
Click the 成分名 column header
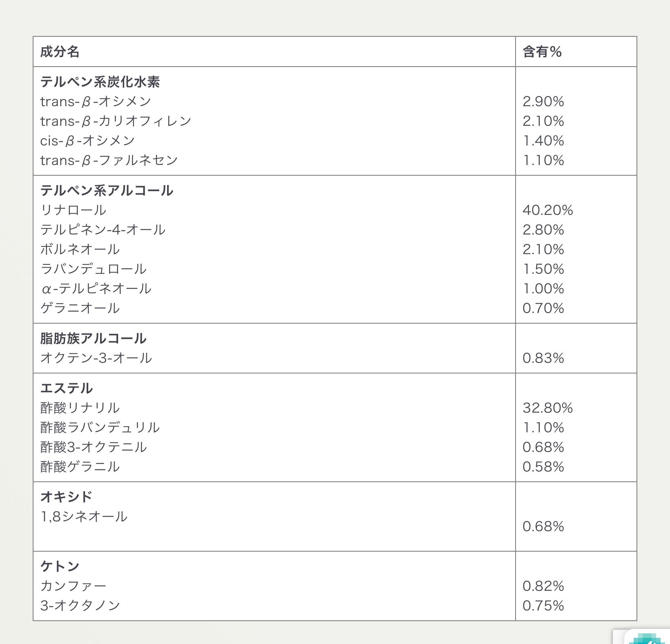click(60, 52)
